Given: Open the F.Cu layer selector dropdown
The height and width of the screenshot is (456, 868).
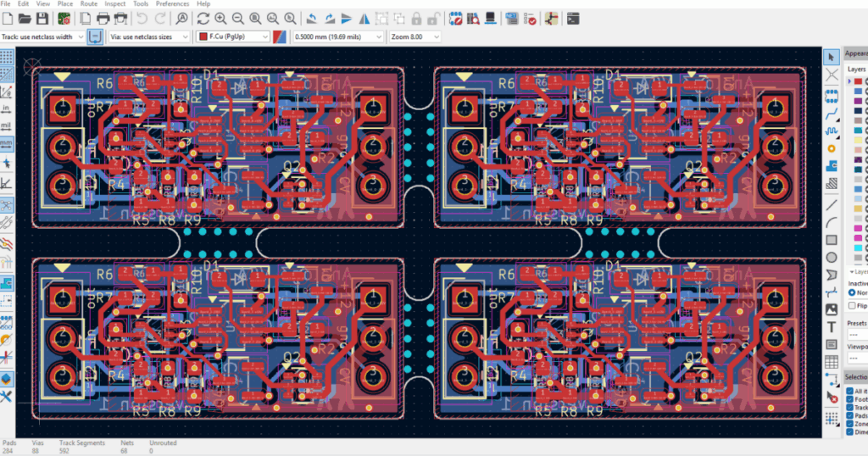Looking at the screenshot, I should tap(233, 36).
